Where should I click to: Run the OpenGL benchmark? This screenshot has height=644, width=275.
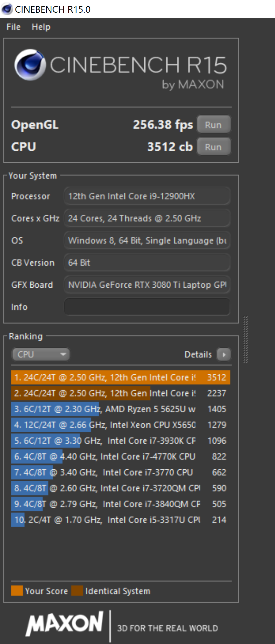coord(214,124)
